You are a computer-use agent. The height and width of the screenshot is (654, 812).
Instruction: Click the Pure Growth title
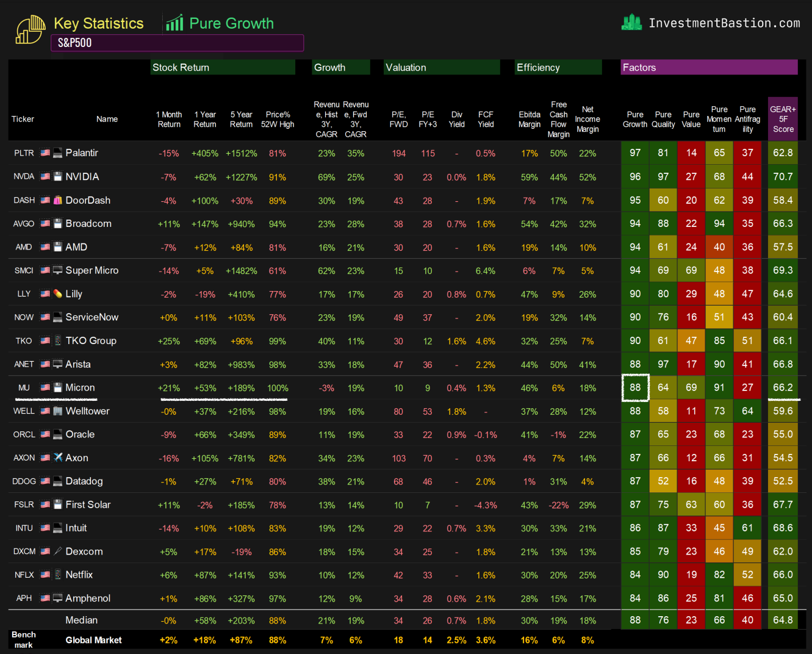(x=231, y=23)
